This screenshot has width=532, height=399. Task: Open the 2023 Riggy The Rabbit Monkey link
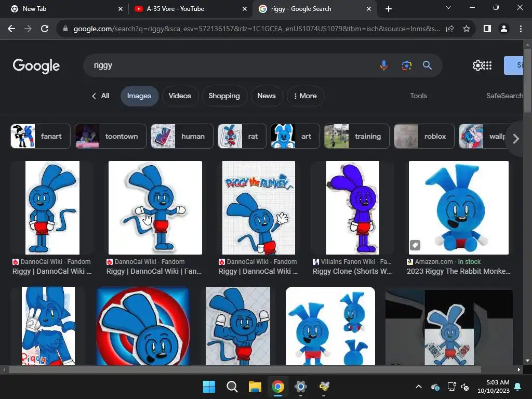click(458, 271)
